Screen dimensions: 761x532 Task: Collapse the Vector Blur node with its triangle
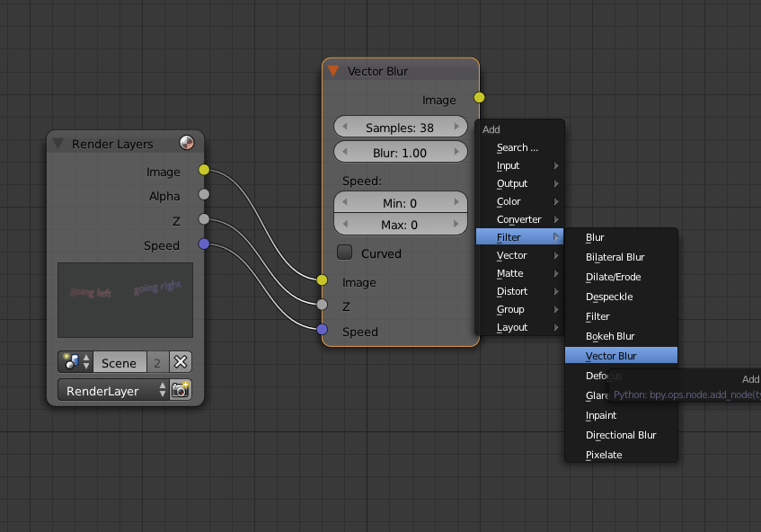click(333, 71)
